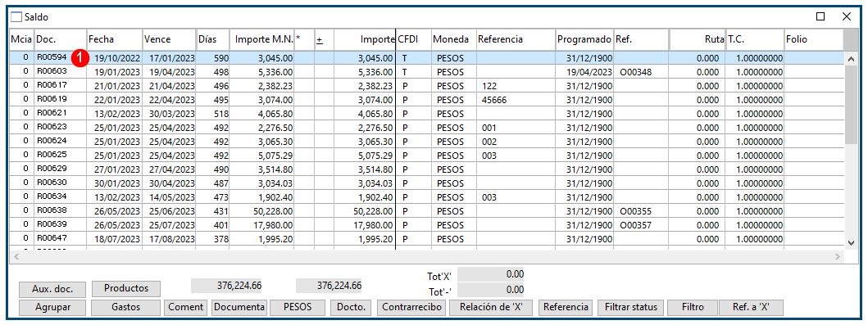Image resolution: width=868 pixels, height=325 pixels.
Task: Click the CFDI column header
Action: click(x=413, y=39)
